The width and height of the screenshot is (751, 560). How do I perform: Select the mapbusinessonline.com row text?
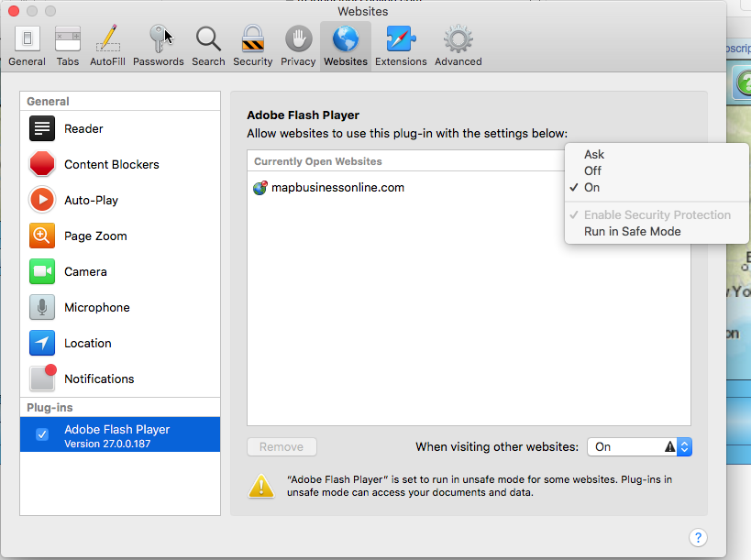(x=337, y=188)
